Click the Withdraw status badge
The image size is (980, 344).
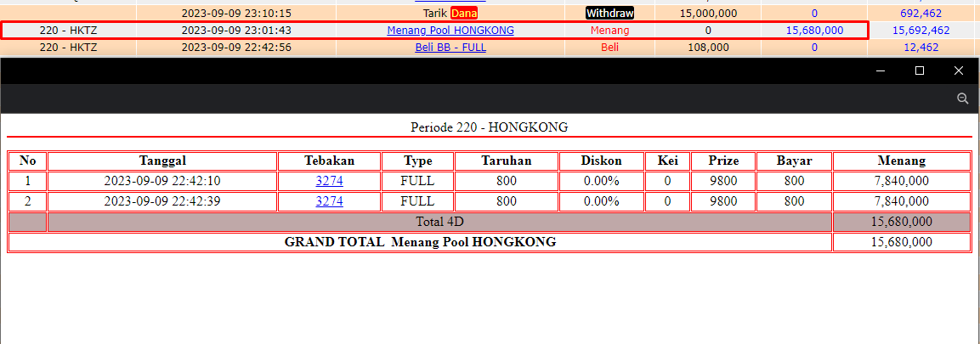pyautogui.click(x=610, y=13)
